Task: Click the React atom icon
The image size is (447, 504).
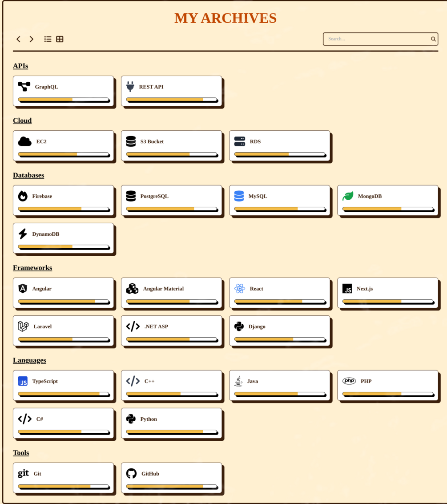Action: click(x=239, y=289)
